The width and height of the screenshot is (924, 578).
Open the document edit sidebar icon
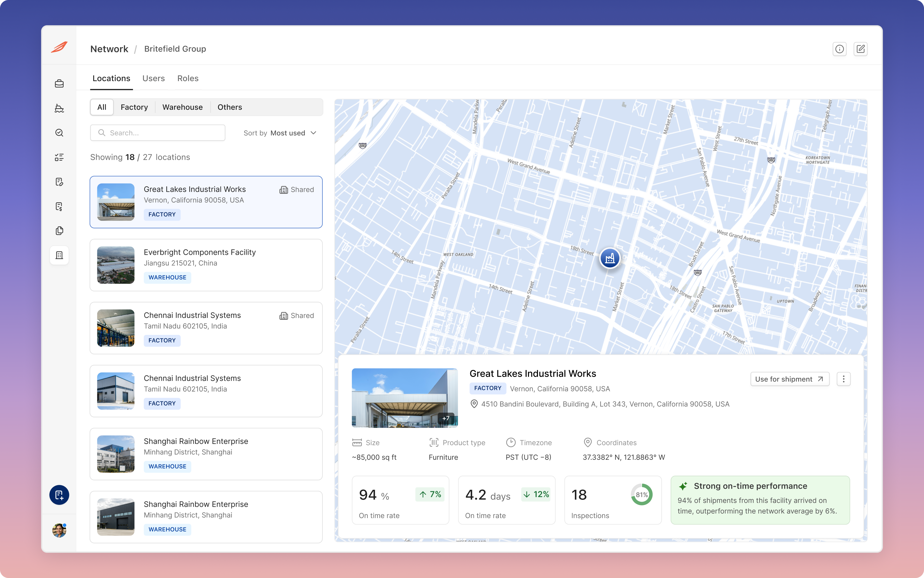[x=59, y=182]
